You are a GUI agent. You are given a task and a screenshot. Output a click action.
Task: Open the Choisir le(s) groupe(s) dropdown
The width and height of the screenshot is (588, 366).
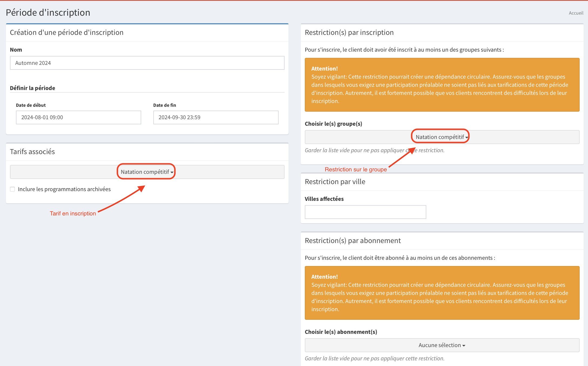[442, 137]
